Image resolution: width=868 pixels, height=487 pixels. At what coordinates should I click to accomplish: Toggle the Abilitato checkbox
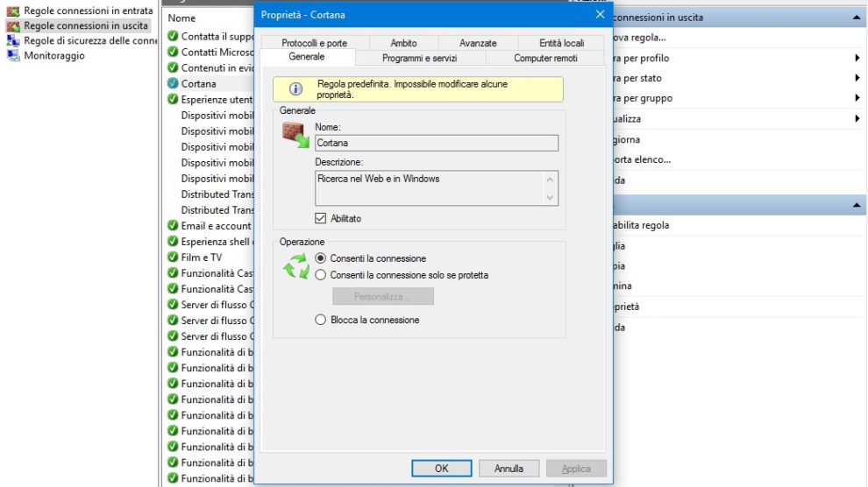pyautogui.click(x=321, y=218)
